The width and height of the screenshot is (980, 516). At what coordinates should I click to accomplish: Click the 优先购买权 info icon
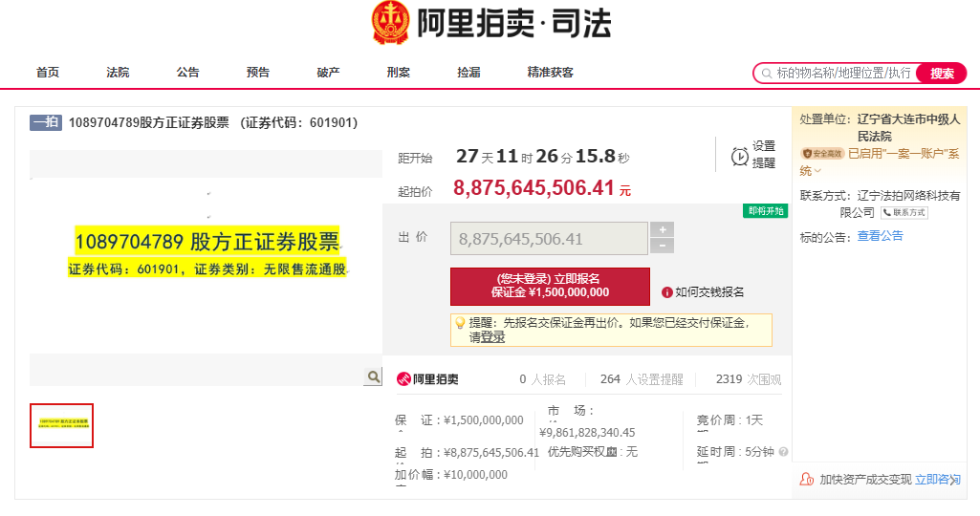tap(611, 452)
